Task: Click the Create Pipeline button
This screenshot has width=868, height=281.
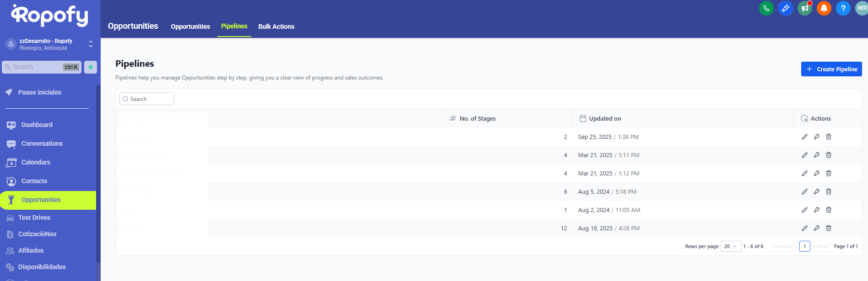Action: click(831, 69)
